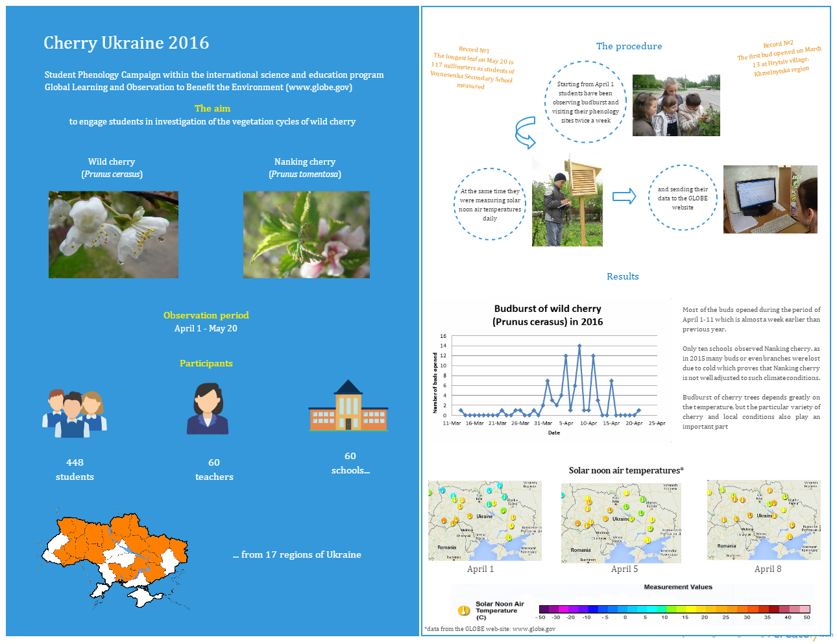Screen dimensions: 837x644
Task: Click the Cherry Ukraine 2016 title
Action: pyautogui.click(x=127, y=43)
